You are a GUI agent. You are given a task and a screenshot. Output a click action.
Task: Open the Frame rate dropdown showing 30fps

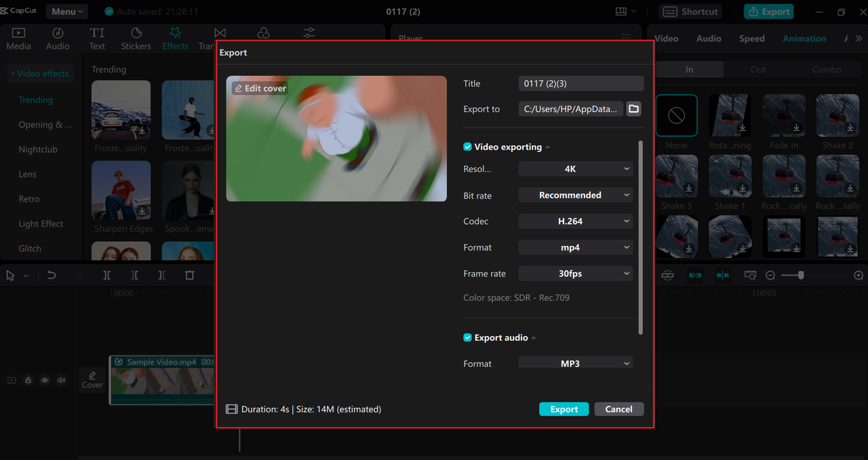point(576,274)
